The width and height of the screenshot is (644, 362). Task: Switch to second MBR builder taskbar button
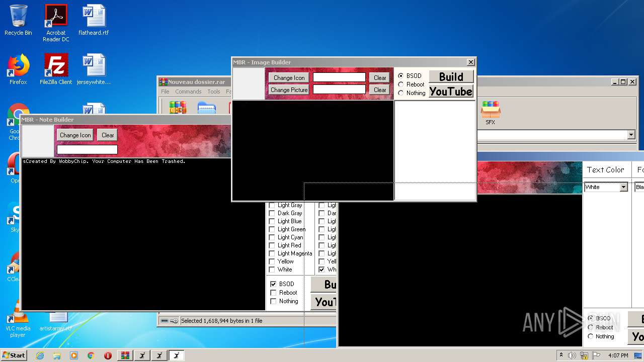click(159, 355)
